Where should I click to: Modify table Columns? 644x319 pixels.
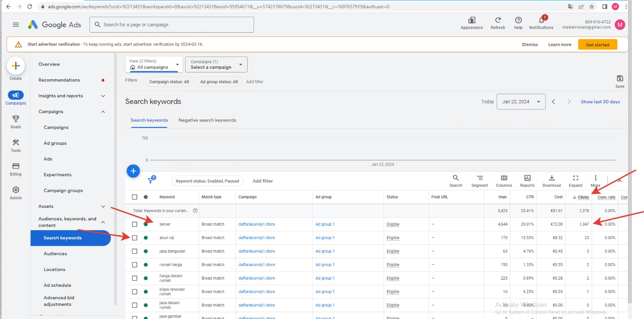504,178
